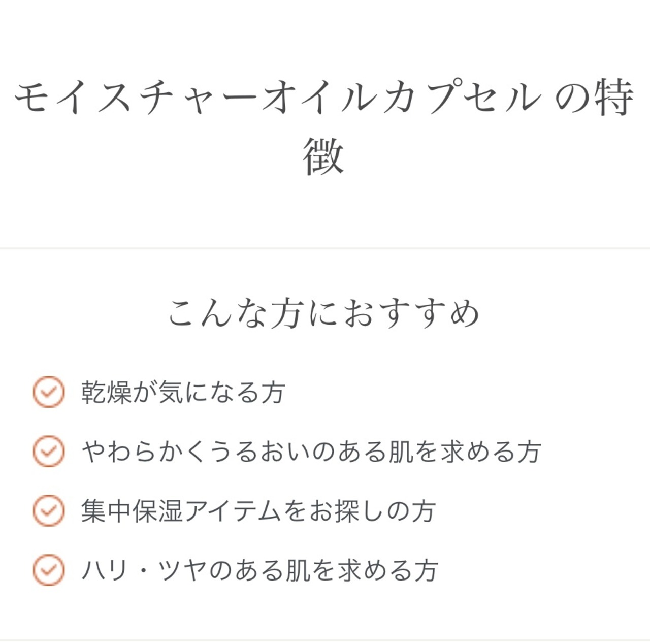Click the モイスチャーオイルカプセル product name in heading
The height and width of the screenshot is (644, 650).
click(x=278, y=98)
